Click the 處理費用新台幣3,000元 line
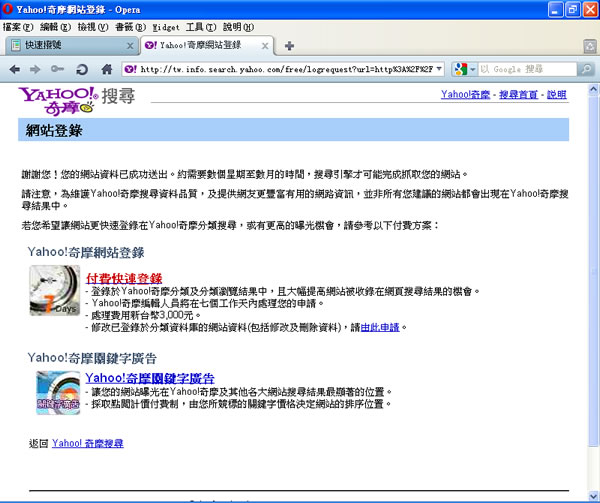This screenshot has width=600, height=503. pos(144,316)
